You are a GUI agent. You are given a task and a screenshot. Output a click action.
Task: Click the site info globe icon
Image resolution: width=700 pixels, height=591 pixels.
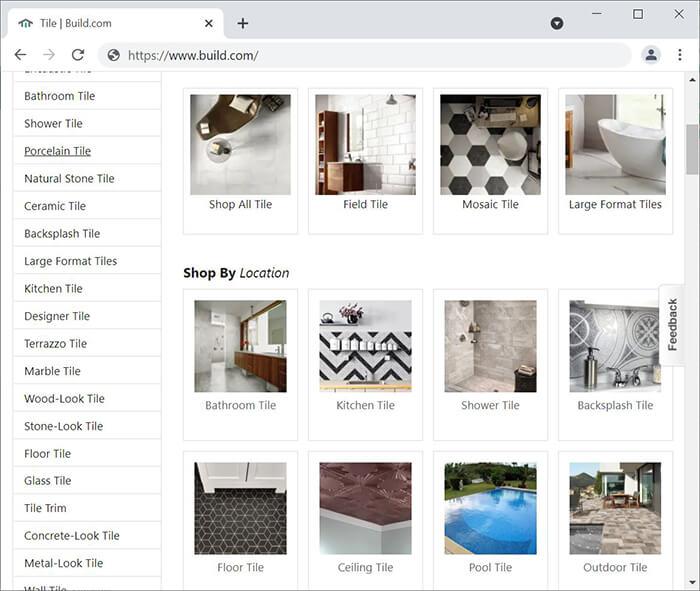click(113, 55)
